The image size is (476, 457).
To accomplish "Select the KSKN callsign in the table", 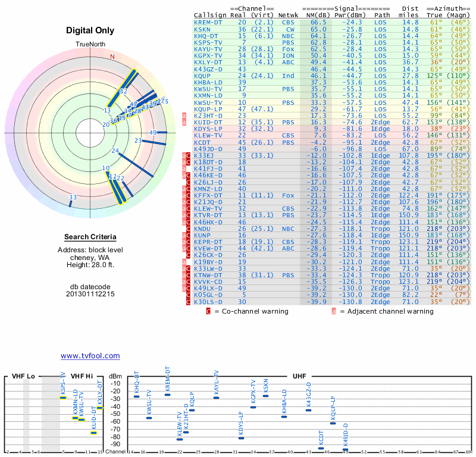I will [x=202, y=29].
